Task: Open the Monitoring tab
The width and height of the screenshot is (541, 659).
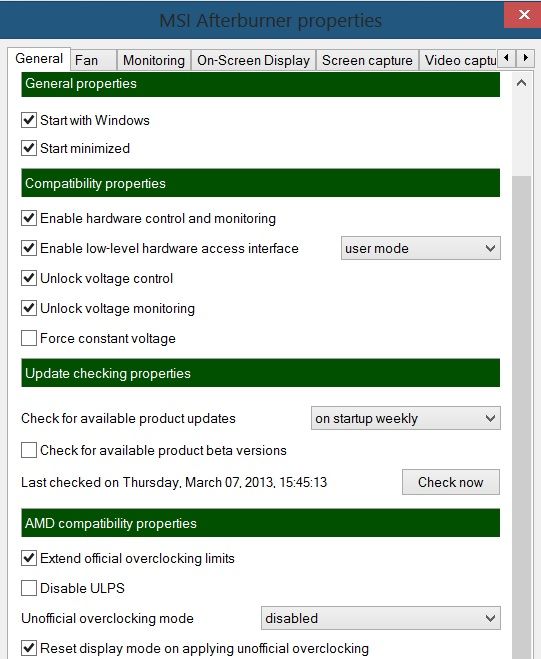Action: point(154,60)
